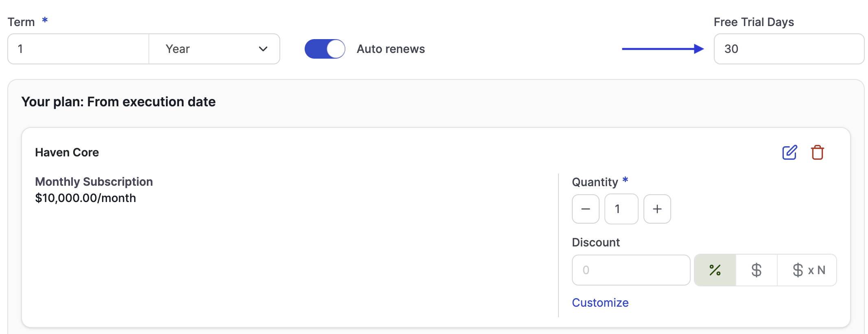Increase quantity with the plus button

pyautogui.click(x=657, y=209)
